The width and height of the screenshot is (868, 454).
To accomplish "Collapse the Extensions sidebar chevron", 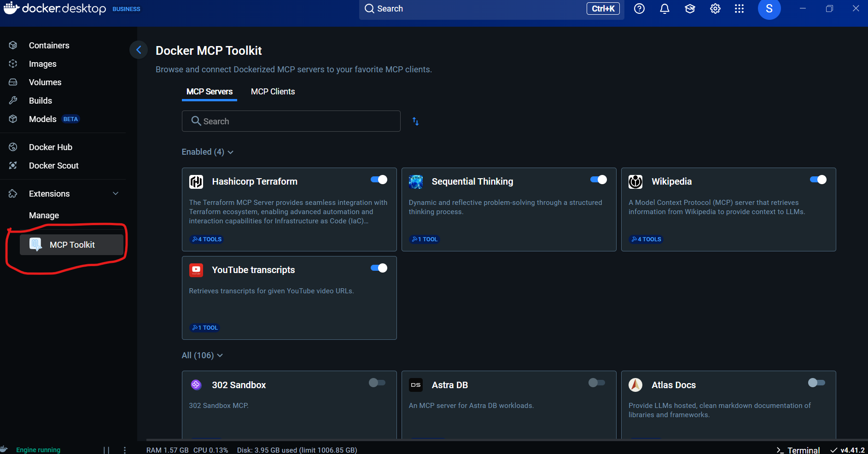I will click(x=116, y=193).
